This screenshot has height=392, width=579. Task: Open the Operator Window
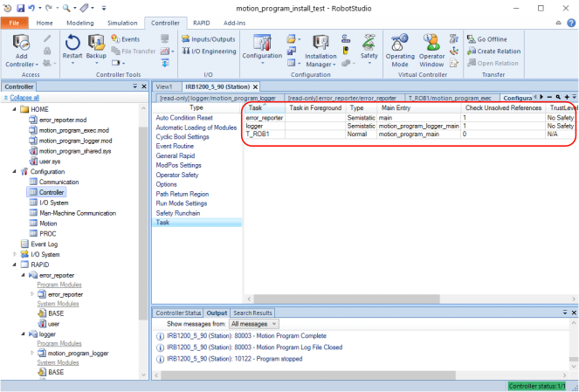coord(431,51)
